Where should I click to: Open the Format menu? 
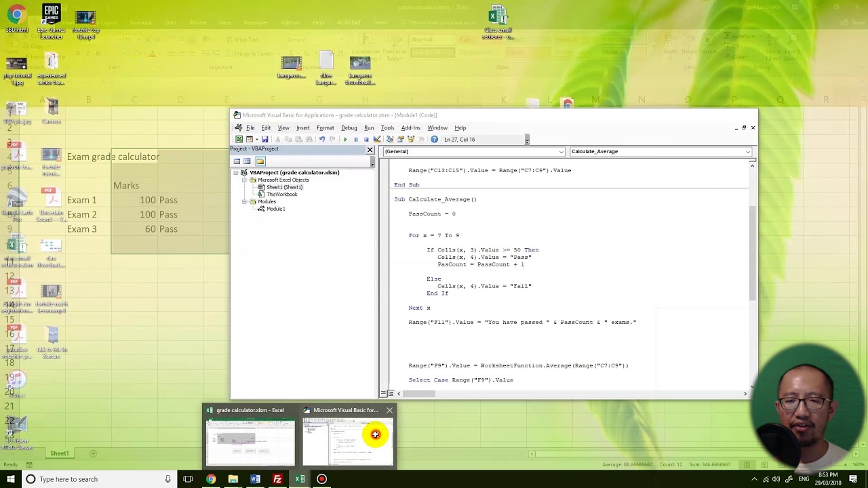coord(325,128)
